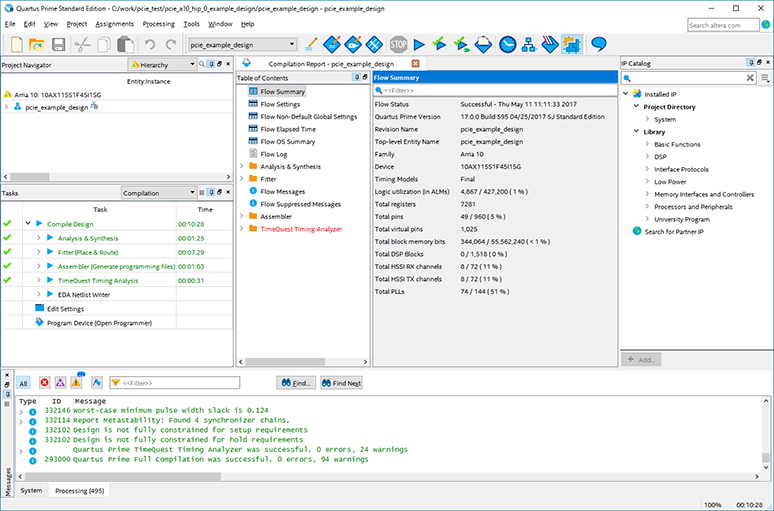This screenshot has width=774, height=511.
Task: Click the New File toolbar icon
Action: 16,44
